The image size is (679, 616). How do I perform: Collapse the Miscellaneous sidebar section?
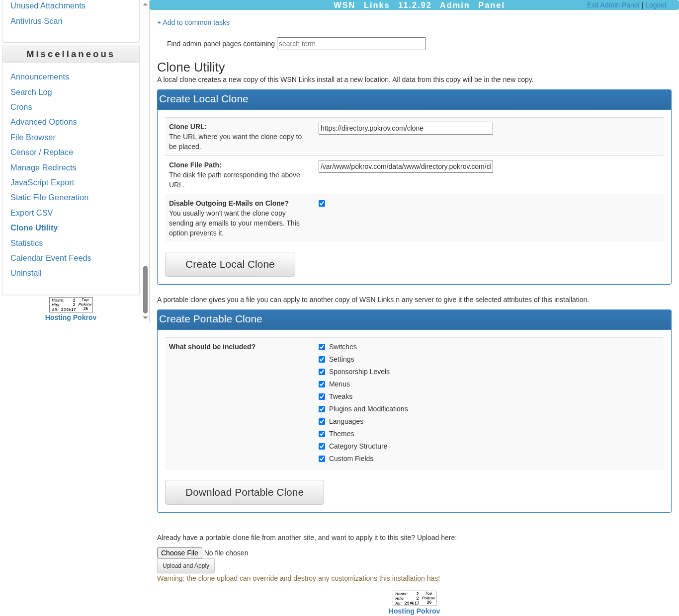pos(71,54)
